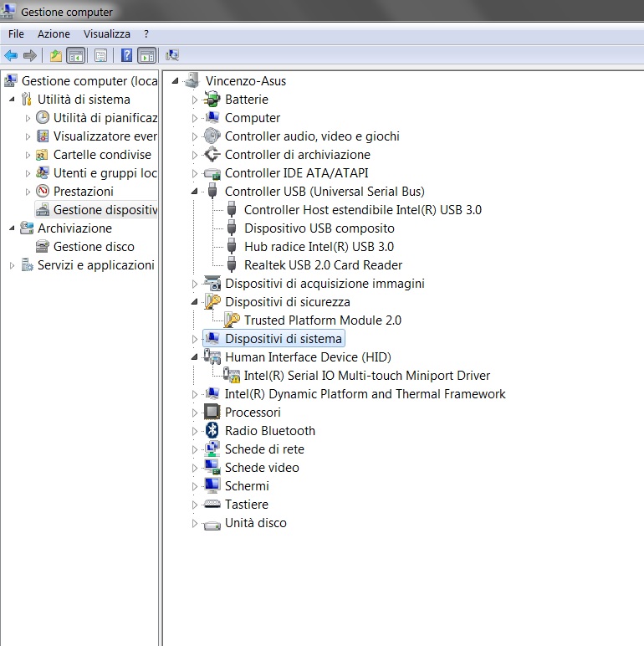
Task: Click the Help question mark toolbar icon
Action: coord(126,55)
